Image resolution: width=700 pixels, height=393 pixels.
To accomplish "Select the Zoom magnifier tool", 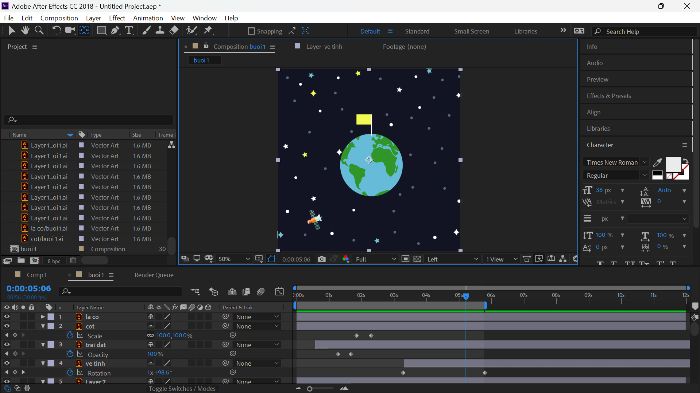I will tap(39, 30).
